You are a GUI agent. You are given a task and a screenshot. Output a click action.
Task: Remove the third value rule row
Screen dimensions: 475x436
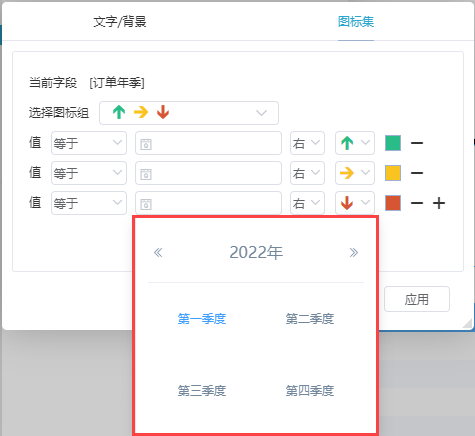point(417,203)
